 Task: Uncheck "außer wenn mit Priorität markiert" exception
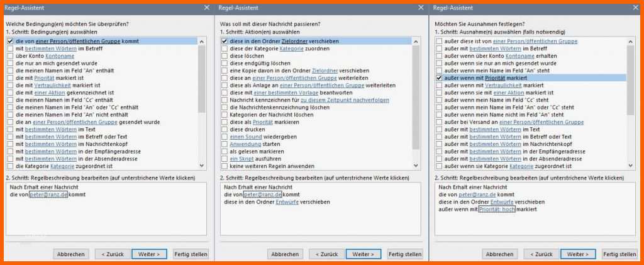pyautogui.click(x=439, y=77)
